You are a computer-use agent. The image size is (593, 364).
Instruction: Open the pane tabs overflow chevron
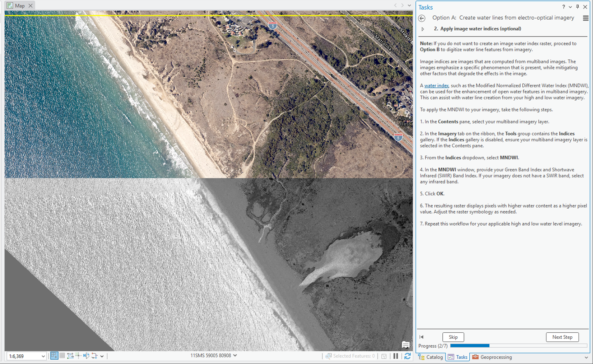pyautogui.click(x=586, y=357)
